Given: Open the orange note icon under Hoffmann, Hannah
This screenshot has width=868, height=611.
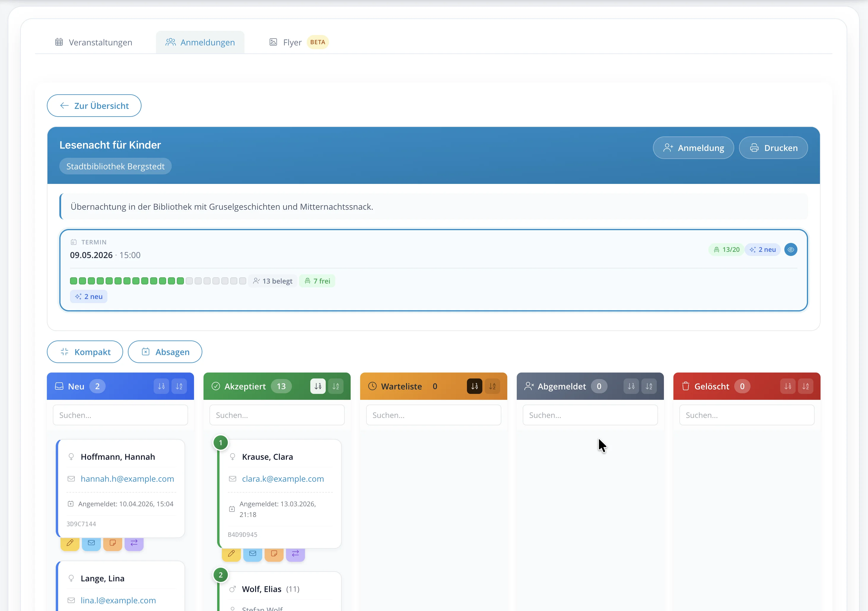Looking at the screenshot, I should [x=113, y=543].
